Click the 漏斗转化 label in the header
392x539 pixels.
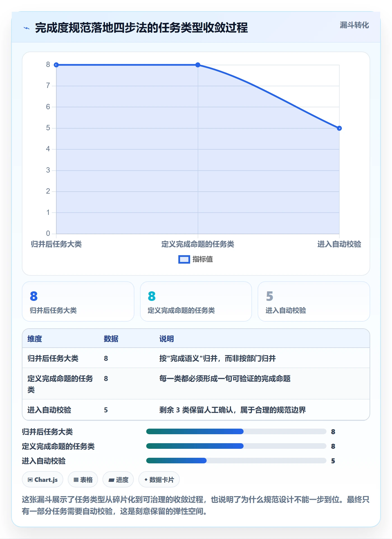354,25
